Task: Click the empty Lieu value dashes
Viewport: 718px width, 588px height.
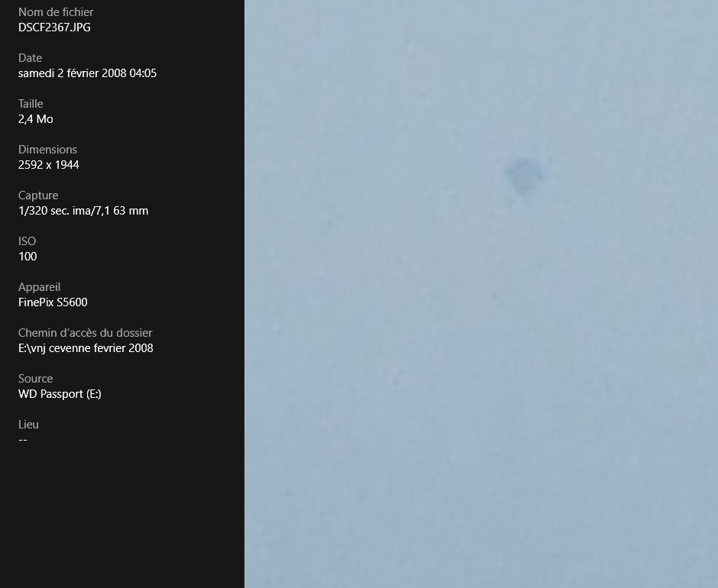Action: pos(23,440)
